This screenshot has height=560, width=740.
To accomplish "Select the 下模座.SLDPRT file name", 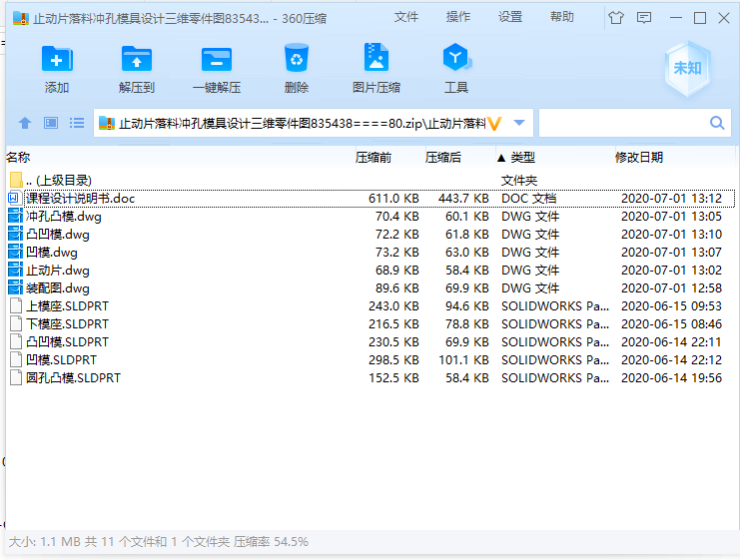I will (67, 323).
